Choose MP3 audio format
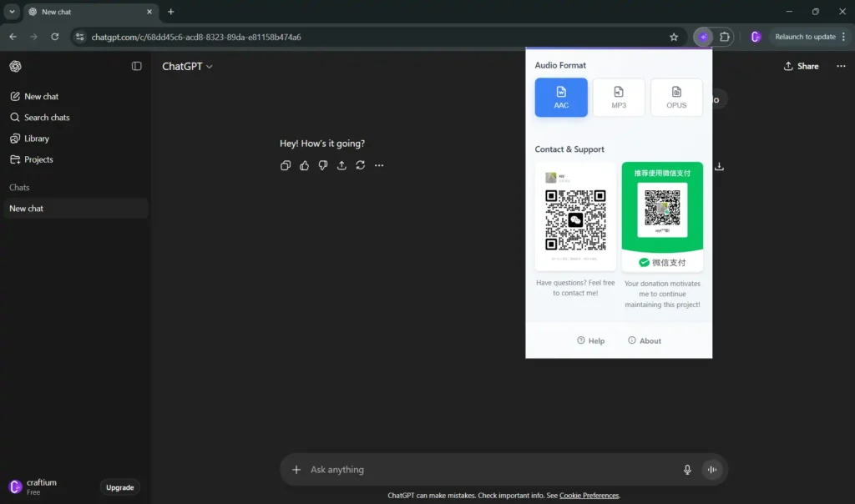Viewport: 855px width, 504px height. (619, 98)
